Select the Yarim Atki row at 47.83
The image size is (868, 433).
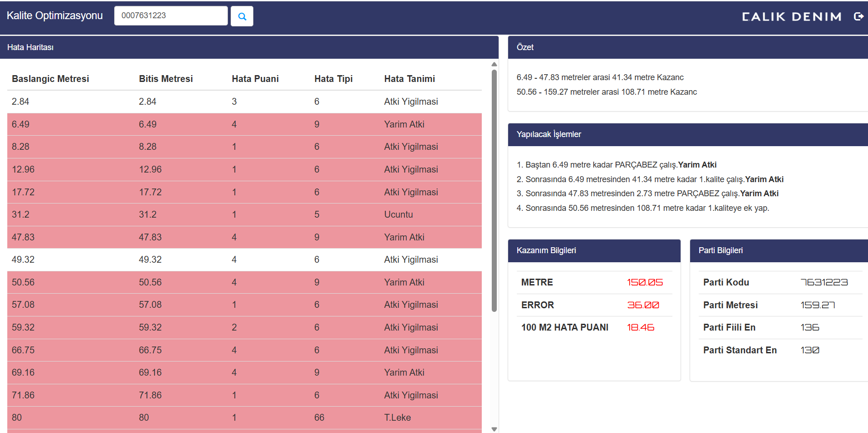[x=244, y=237]
